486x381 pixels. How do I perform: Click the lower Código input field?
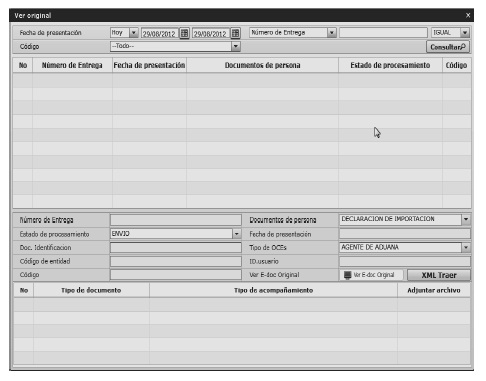176,275
